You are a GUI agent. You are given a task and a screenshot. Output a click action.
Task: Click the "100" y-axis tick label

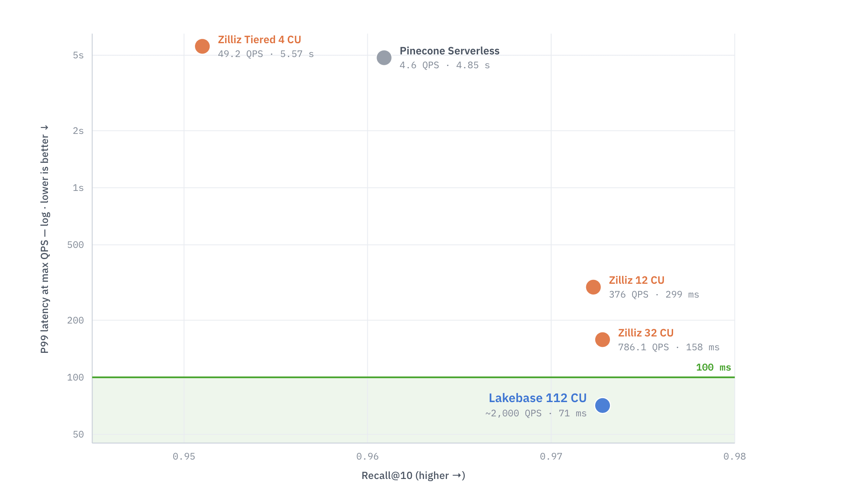76,377
